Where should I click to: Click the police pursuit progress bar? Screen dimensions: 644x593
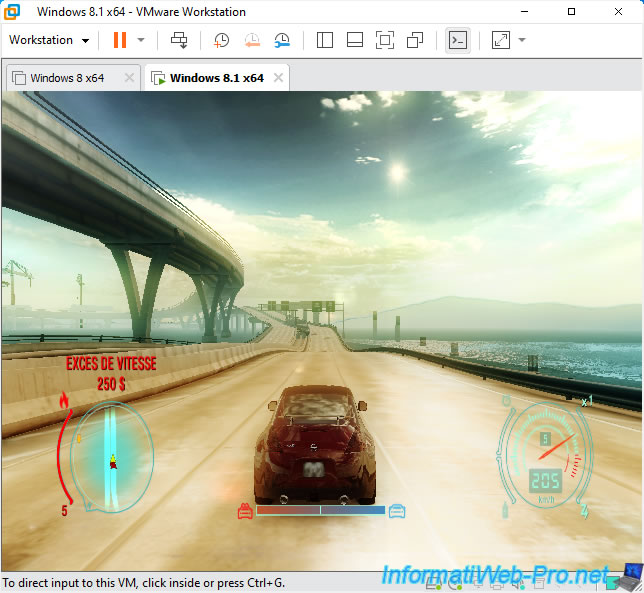tap(320, 510)
